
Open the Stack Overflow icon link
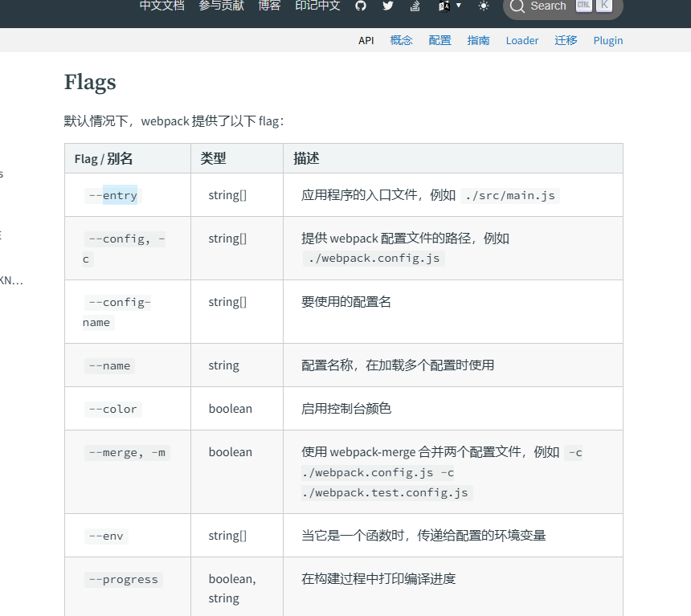(x=415, y=6)
